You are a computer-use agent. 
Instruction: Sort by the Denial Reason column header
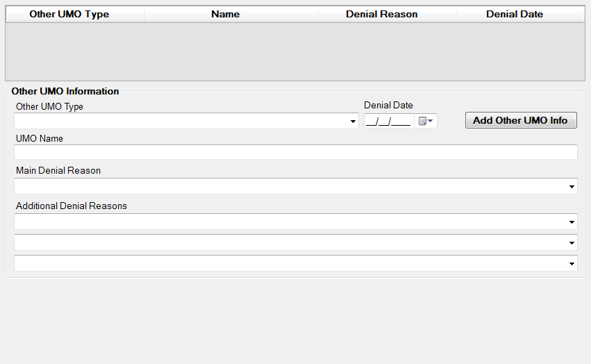coord(381,14)
